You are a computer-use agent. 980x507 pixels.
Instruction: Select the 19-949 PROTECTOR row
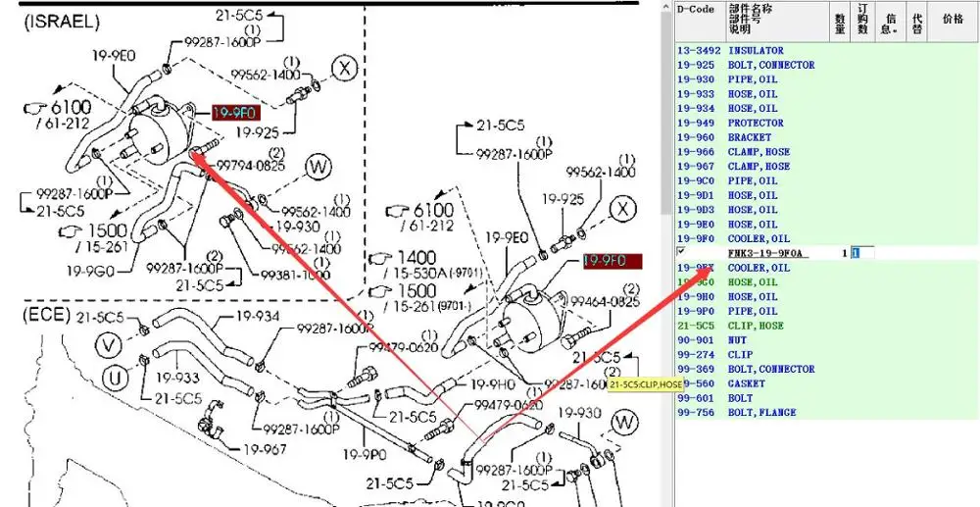tap(825, 123)
